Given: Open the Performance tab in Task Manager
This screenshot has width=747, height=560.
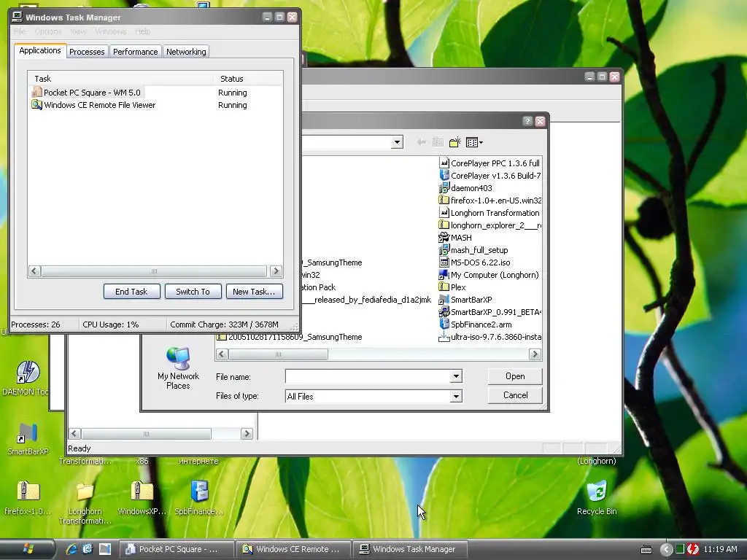Looking at the screenshot, I should pos(135,52).
